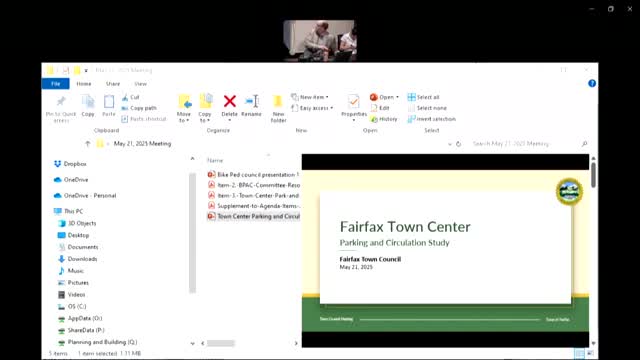Open Pictures in navigation pane
This screenshot has height=360, width=640.
coord(73,282)
